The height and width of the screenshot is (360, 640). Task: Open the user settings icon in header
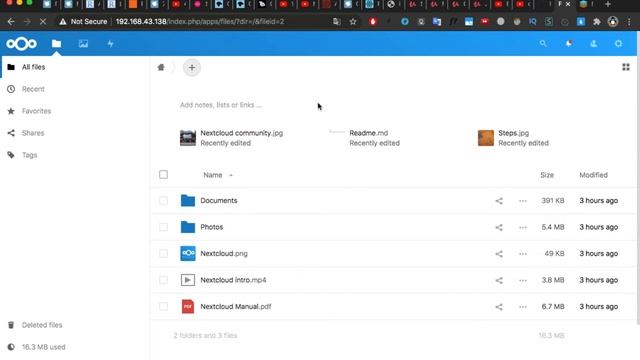click(x=618, y=43)
